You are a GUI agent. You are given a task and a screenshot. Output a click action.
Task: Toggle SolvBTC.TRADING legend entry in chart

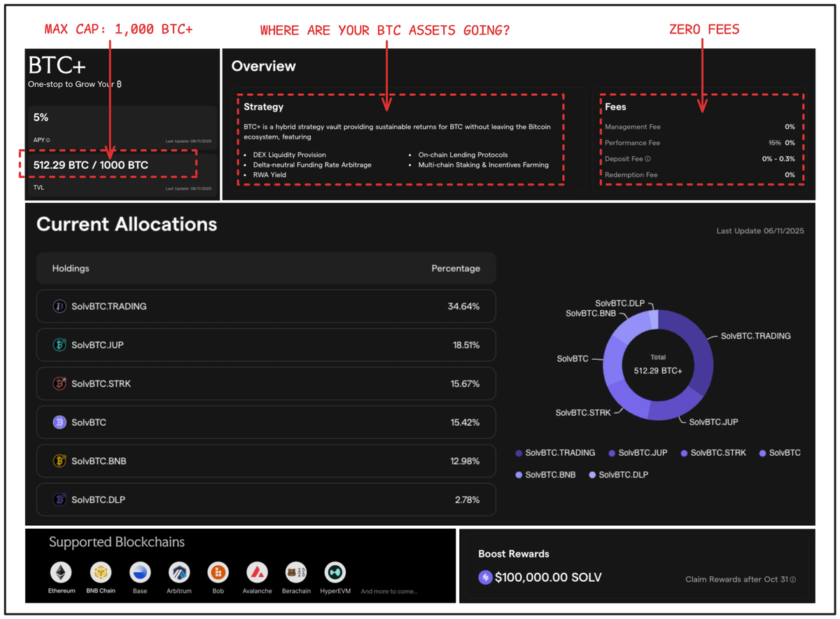[x=555, y=453]
